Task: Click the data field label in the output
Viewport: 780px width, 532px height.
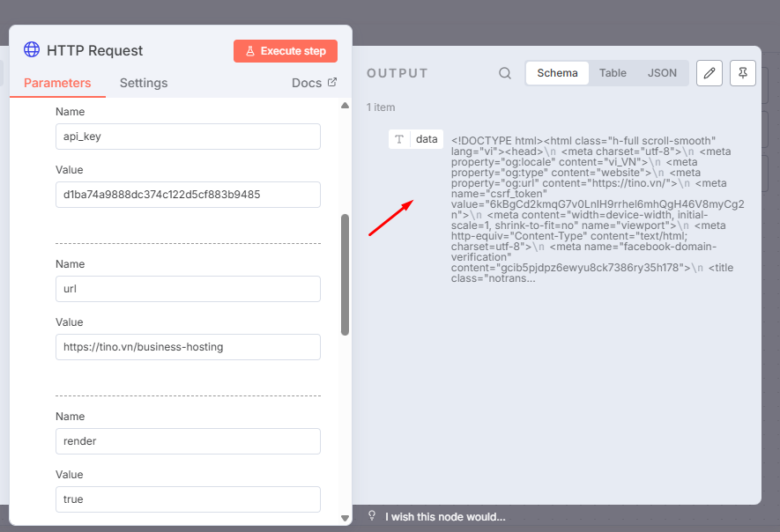Action: (x=427, y=138)
